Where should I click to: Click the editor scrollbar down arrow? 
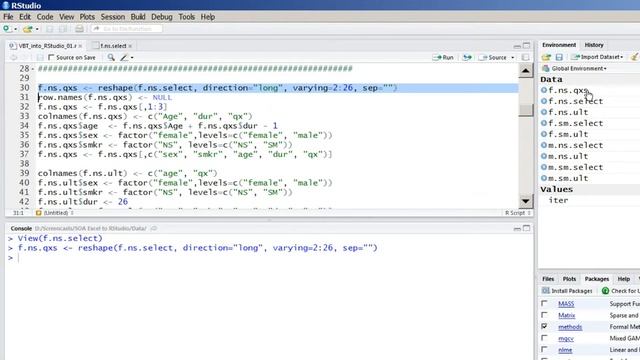526,201
